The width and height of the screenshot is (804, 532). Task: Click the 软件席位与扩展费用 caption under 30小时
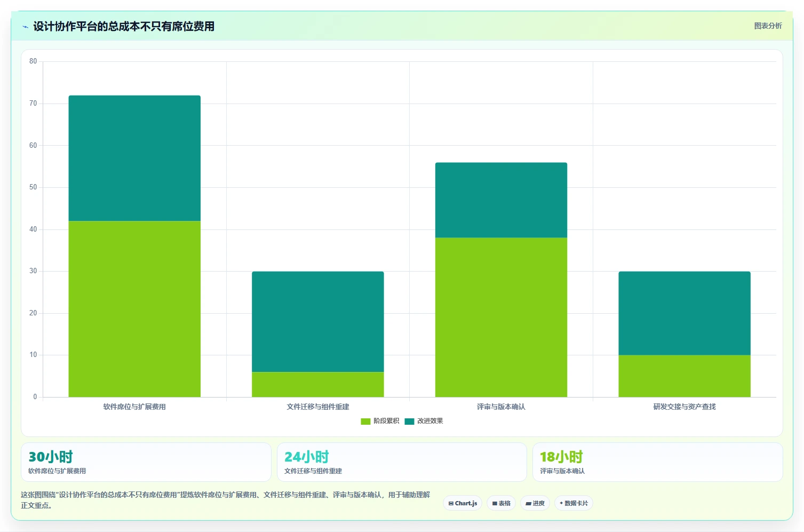[x=57, y=471]
